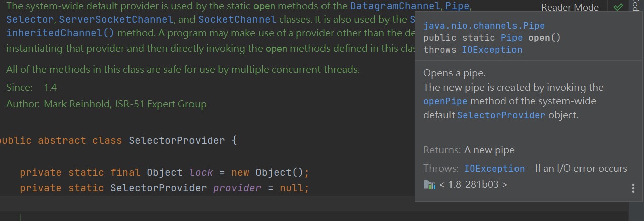Open the three-dot menu in documentation popup
This screenshot has width=644, height=221.
click(x=633, y=188)
